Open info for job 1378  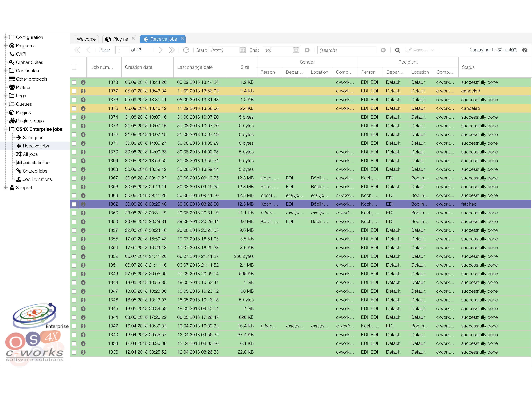[83, 82]
